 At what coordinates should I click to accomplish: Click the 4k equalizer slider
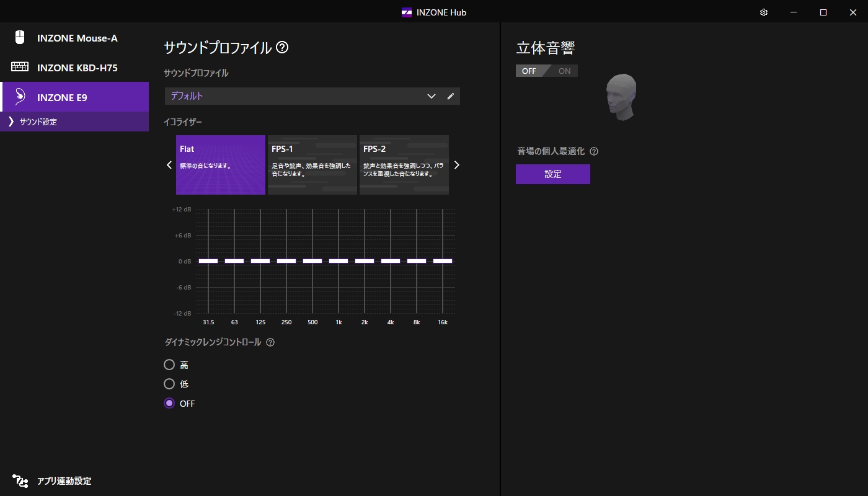coord(391,261)
